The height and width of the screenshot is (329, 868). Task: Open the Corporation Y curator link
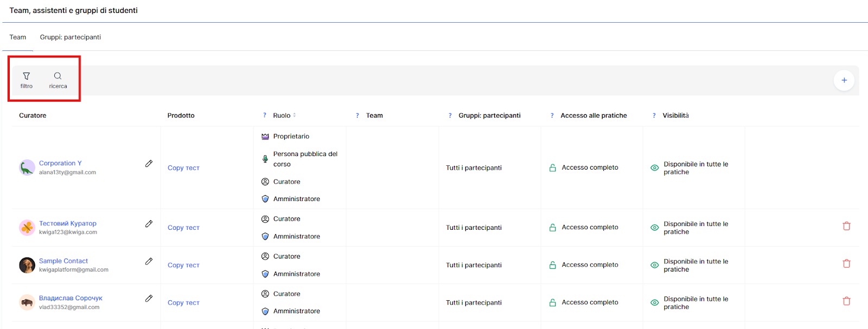[60, 163]
